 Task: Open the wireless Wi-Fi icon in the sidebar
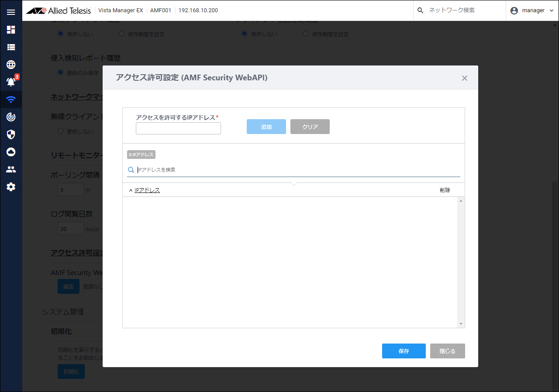(11, 100)
